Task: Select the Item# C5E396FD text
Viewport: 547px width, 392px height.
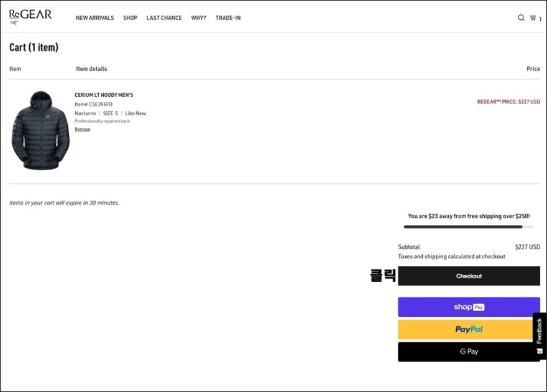Action: [x=93, y=104]
